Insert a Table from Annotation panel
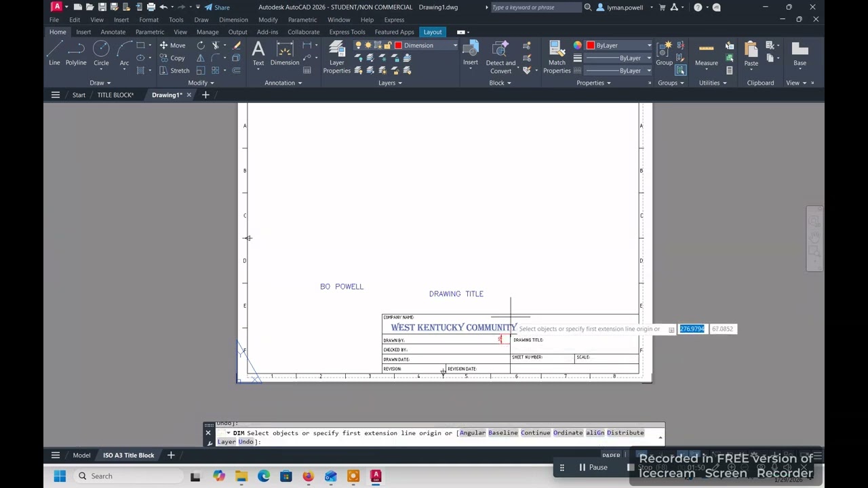The image size is (868, 488). pyautogui.click(x=307, y=70)
